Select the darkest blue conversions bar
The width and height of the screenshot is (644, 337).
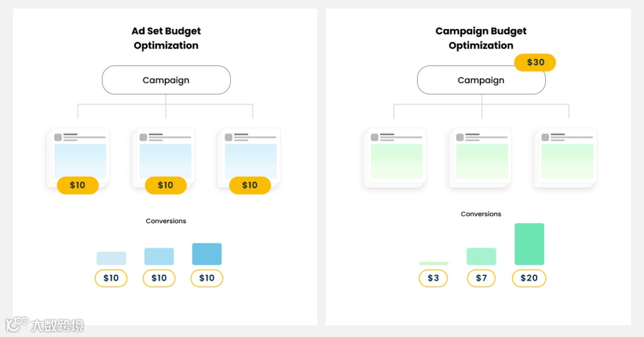click(x=207, y=254)
